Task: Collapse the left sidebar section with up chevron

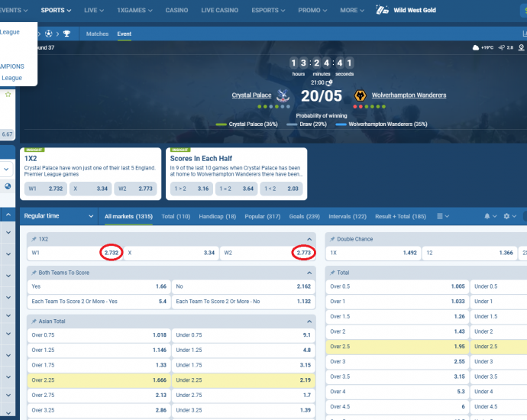Action: click(x=8, y=215)
